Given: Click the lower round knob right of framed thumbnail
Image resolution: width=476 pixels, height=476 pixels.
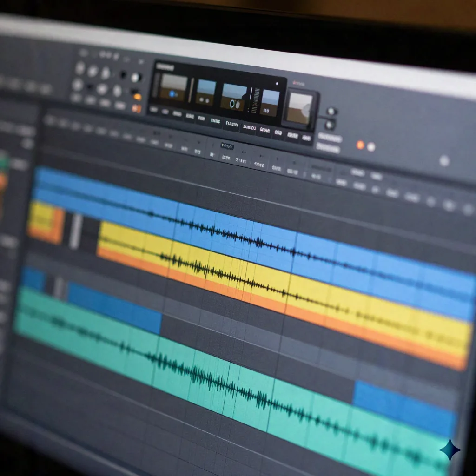Looking at the screenshot, I should tap(330, 125).
